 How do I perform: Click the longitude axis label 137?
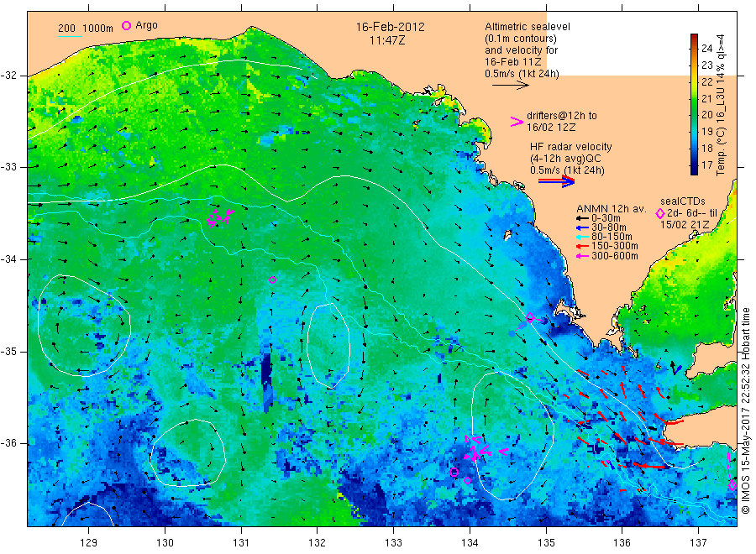(699, 543)
